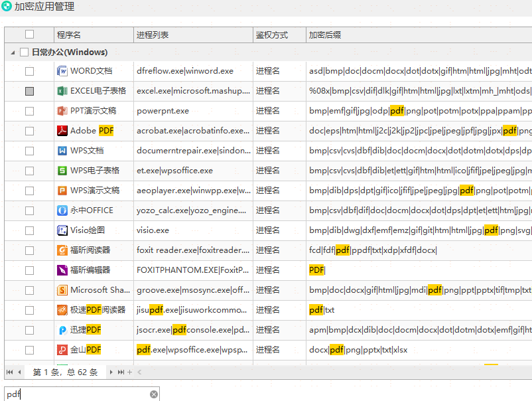Collapse the 日常办公(Windows) group
532x401 pixels.
(13, 52)
